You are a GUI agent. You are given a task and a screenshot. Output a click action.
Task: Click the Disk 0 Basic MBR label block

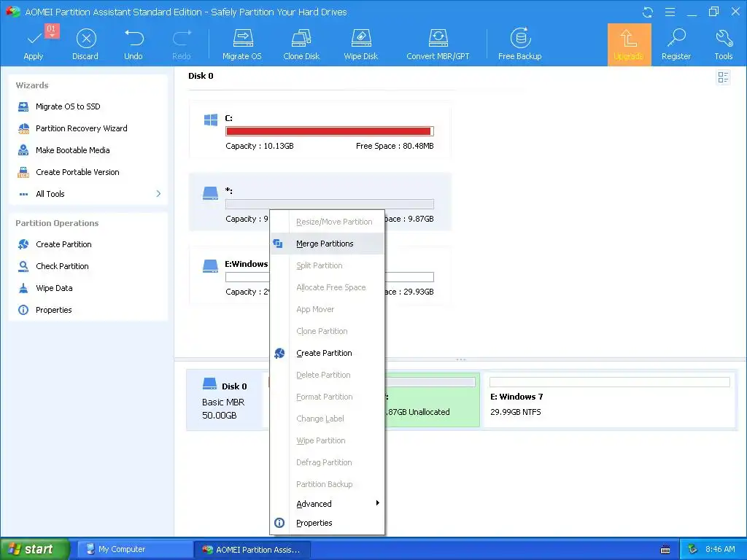pyautogui.click(x=226, y=400)
